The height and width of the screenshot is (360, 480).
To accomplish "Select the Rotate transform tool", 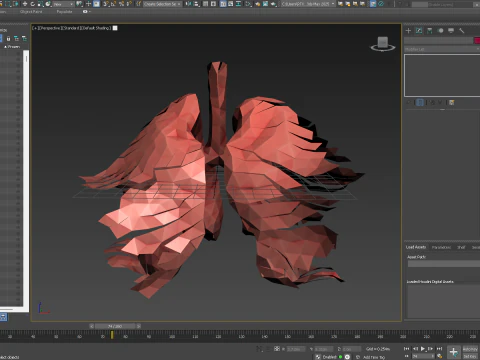I will (x=33, y=4).
